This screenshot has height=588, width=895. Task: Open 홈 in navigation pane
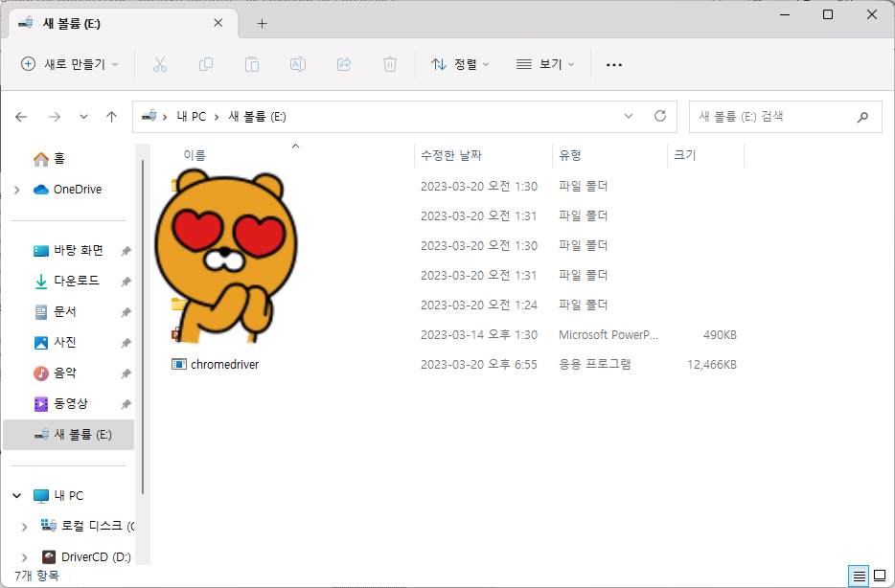pos(49,159)
